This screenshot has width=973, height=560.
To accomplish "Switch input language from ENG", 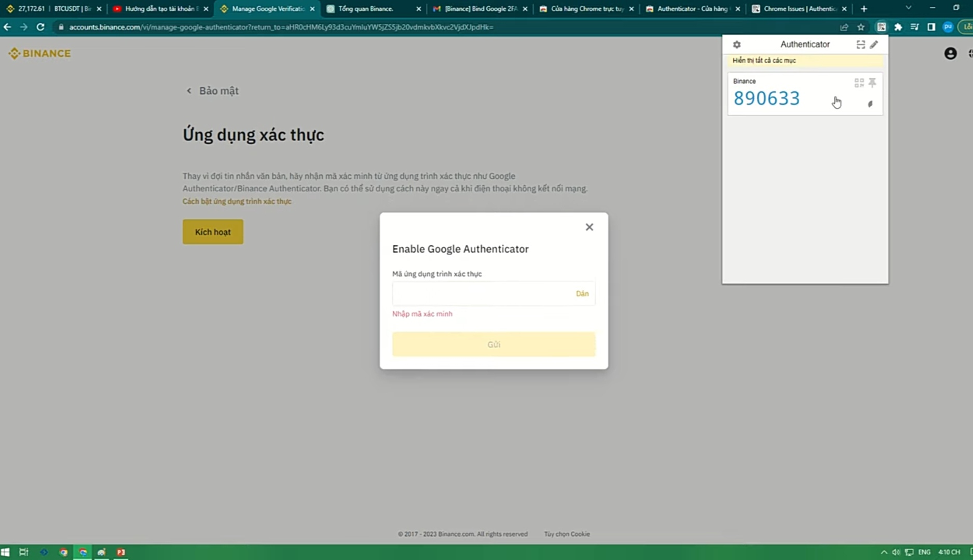I will 924,552.
